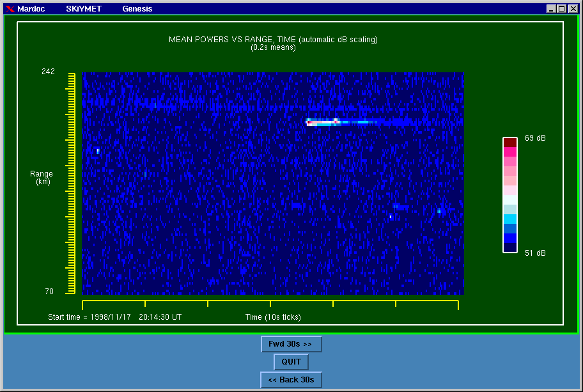Click the bright pink-white meteor echo streak
The width and height of the screenshot is (583, 392).
[322, 122]
